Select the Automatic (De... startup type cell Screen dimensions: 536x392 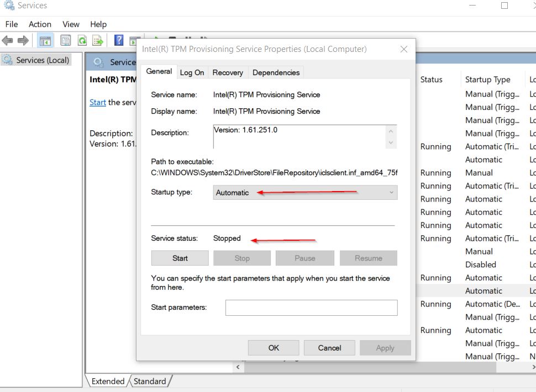(x=492, y=304)
